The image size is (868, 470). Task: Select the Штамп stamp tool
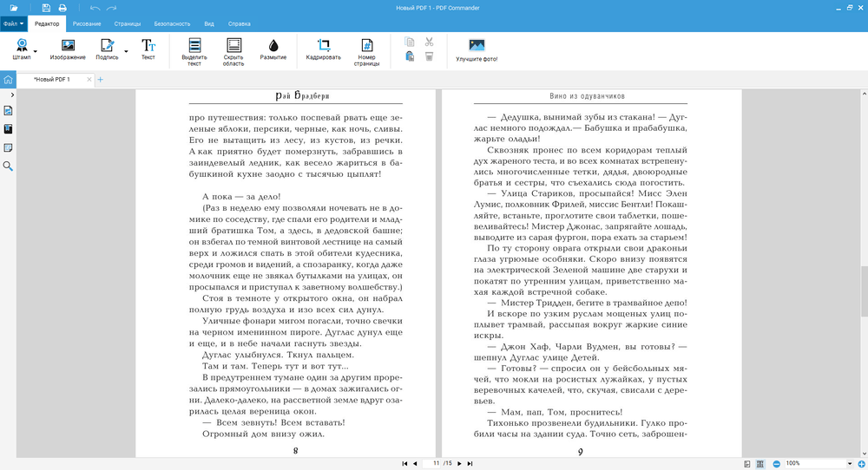point(22,49)
